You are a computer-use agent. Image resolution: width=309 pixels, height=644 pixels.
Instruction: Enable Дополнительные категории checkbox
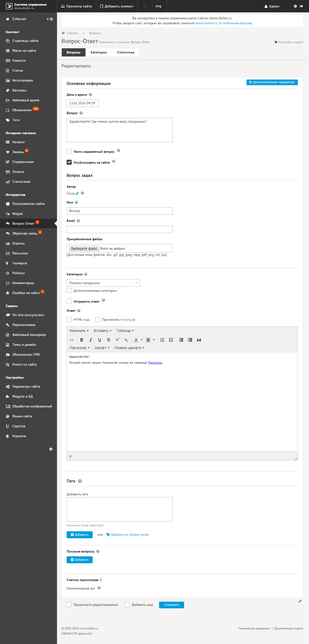(x=69, y=291)
